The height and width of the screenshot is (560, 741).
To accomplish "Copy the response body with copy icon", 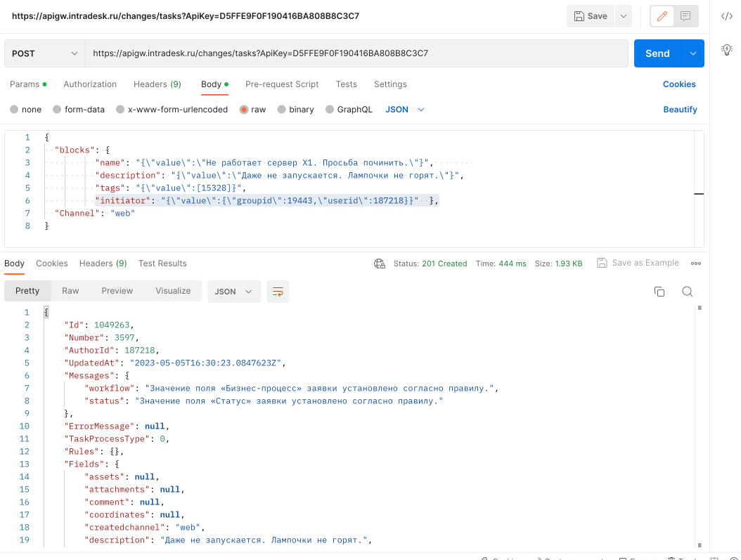I will 659,292.
